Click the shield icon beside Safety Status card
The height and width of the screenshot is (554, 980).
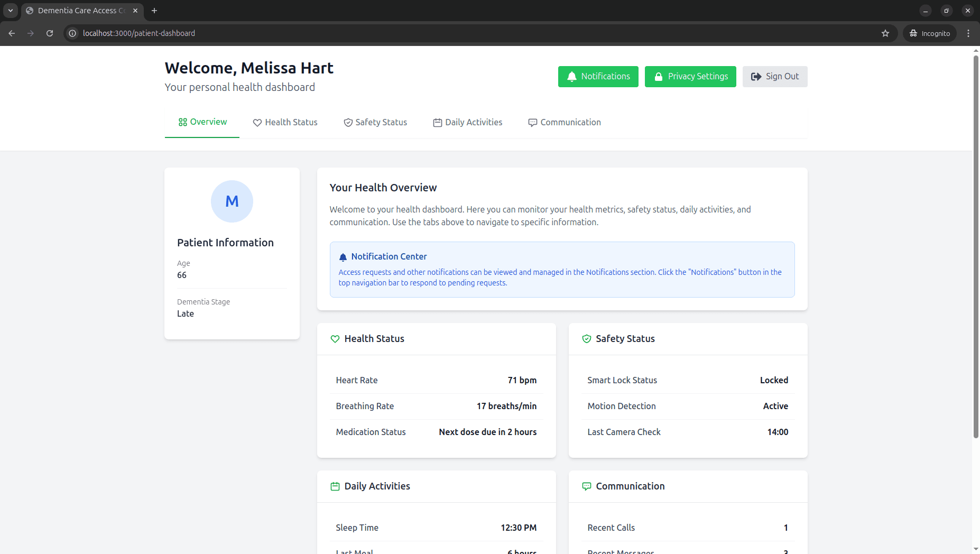click(x=586, y=339)
